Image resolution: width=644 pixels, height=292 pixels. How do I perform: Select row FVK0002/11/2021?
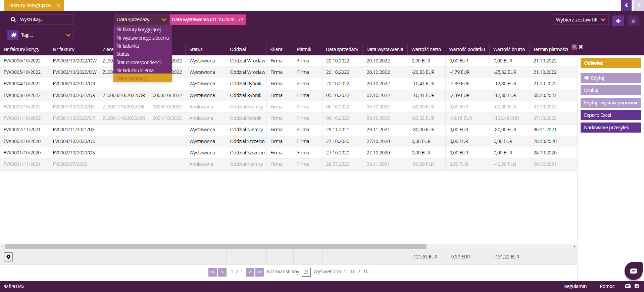tap(289, 130)
